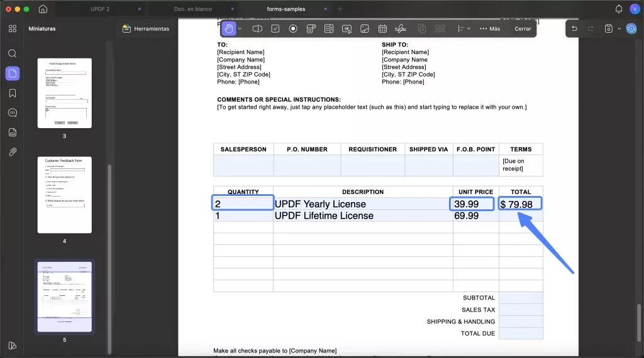Switch to the Doc. en blanco tab
The width and height of the screenshot is (644, 358).
(193, 9)
